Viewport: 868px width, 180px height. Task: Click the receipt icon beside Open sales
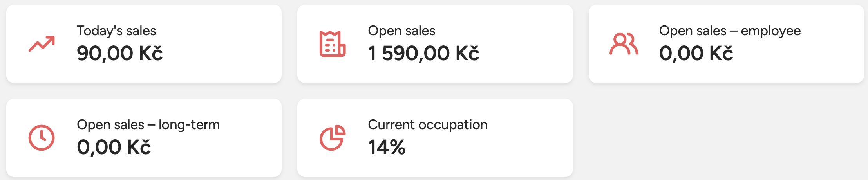pyautogui.click(x=332, y=44)
